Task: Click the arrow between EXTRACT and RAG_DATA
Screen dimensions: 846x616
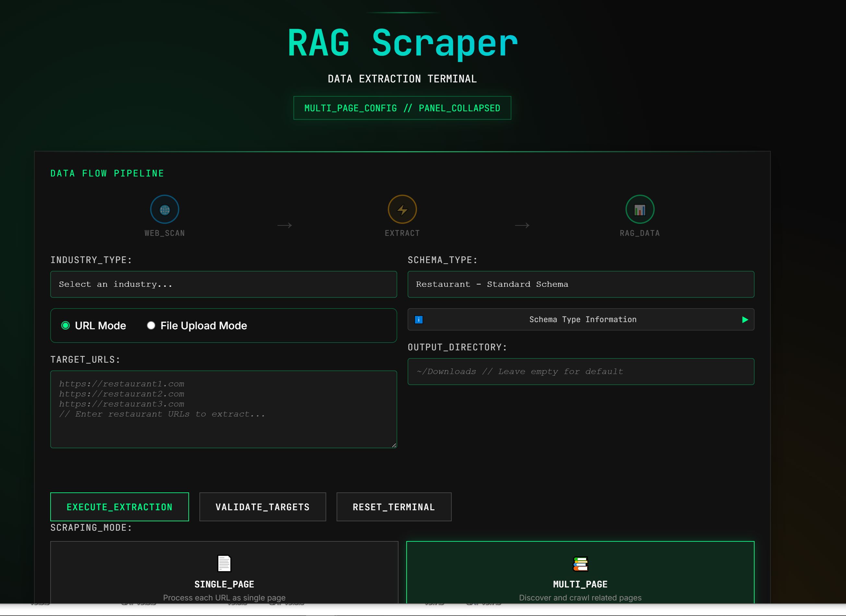Action: tap(522, 225)
